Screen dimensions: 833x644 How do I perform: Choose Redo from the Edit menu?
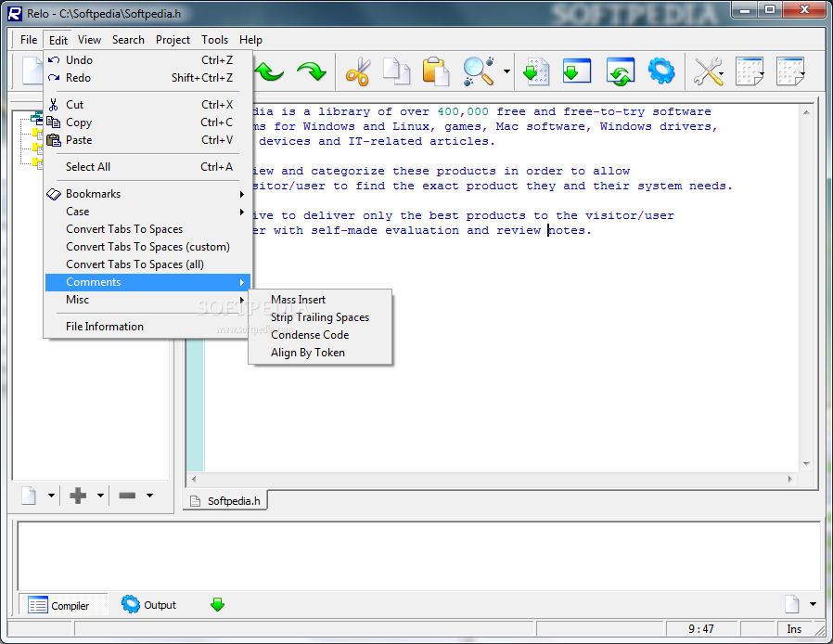tap(147, 78)
